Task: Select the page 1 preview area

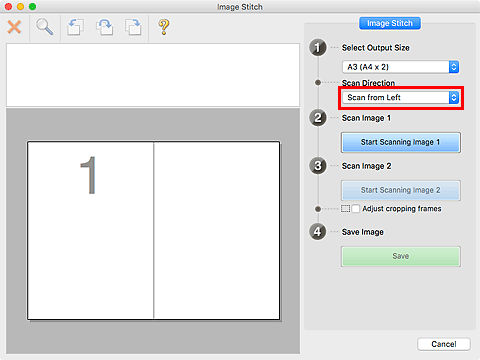Action: point(90,230)
